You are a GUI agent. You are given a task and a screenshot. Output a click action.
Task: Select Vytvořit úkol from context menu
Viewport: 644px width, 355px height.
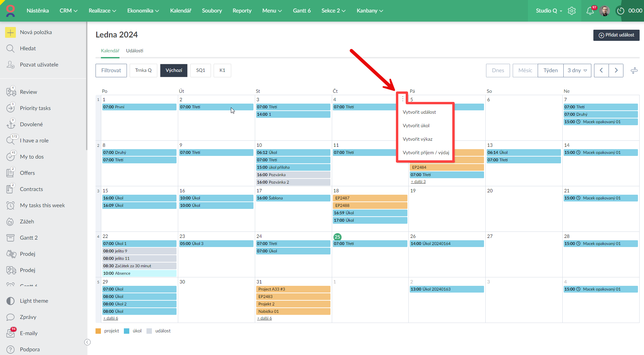click(416, 126)
